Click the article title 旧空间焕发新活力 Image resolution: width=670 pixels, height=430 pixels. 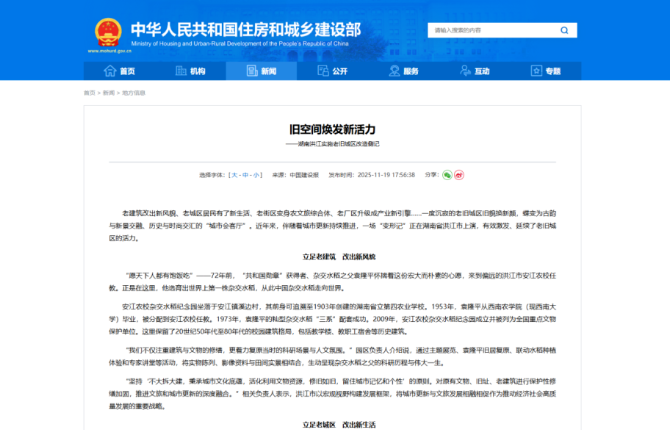(334, 130)
